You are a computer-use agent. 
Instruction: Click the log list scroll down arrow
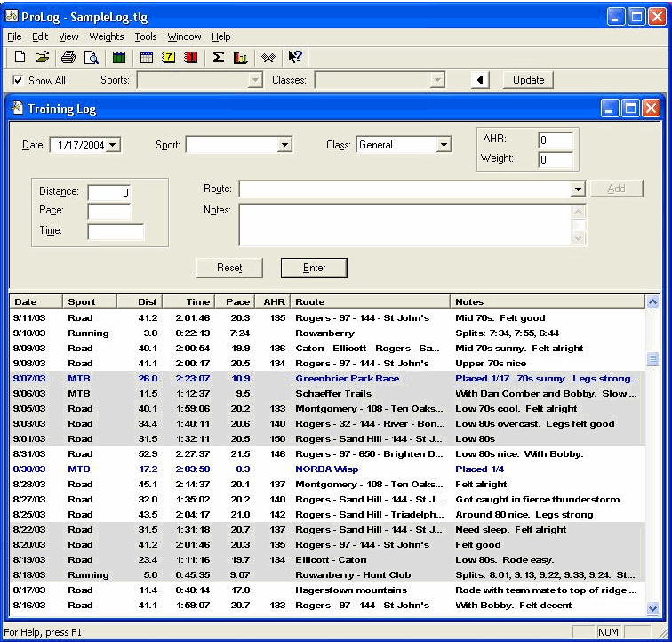tap(652, 608)
